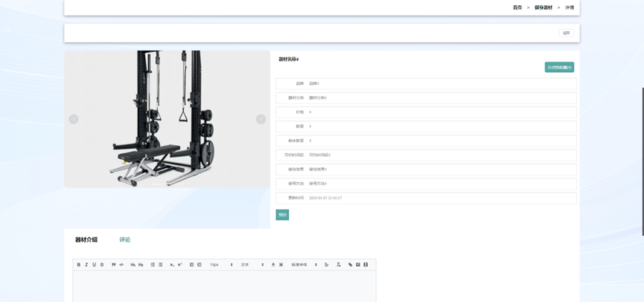Click the 预约 reservation button
The height and width of the screenshot is (302, 644).
[282, 215]
